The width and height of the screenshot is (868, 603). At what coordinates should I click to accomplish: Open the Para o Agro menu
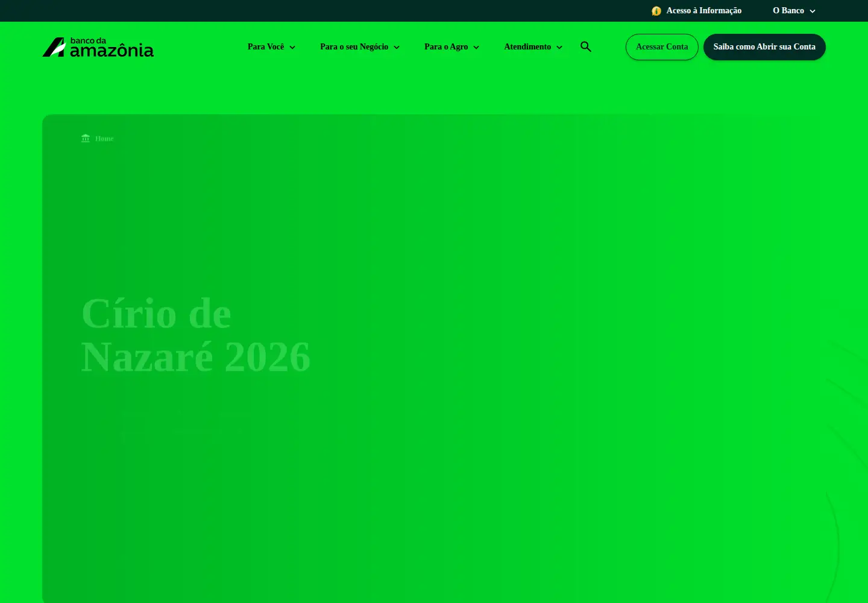446,46
